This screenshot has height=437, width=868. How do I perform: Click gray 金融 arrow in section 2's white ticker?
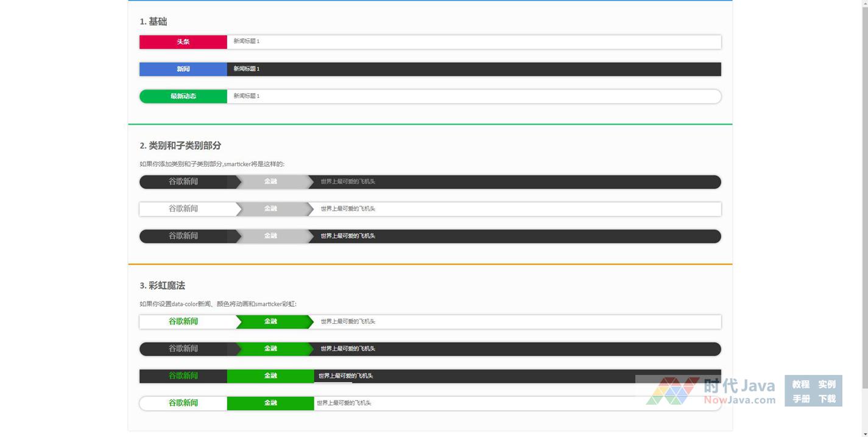[x=270, y=209]
